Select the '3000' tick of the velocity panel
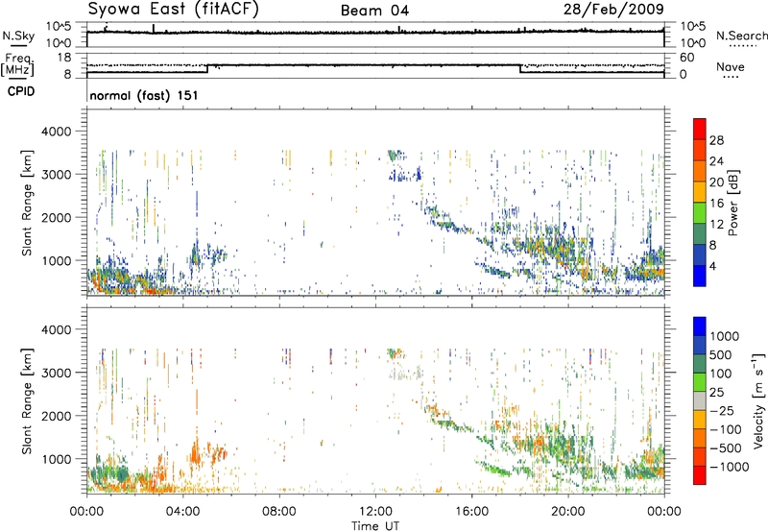Image resolution: width=768 pixels, height=532 pixels. coord(56,373)
